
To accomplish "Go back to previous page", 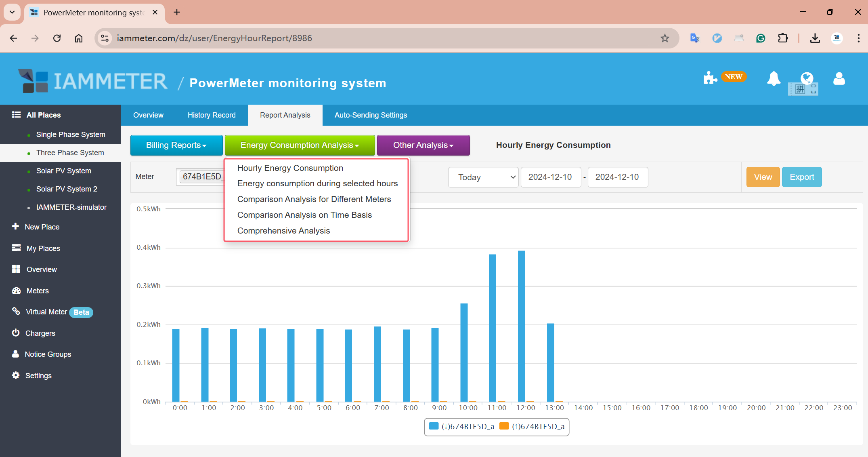I will (x=13, y=38).
